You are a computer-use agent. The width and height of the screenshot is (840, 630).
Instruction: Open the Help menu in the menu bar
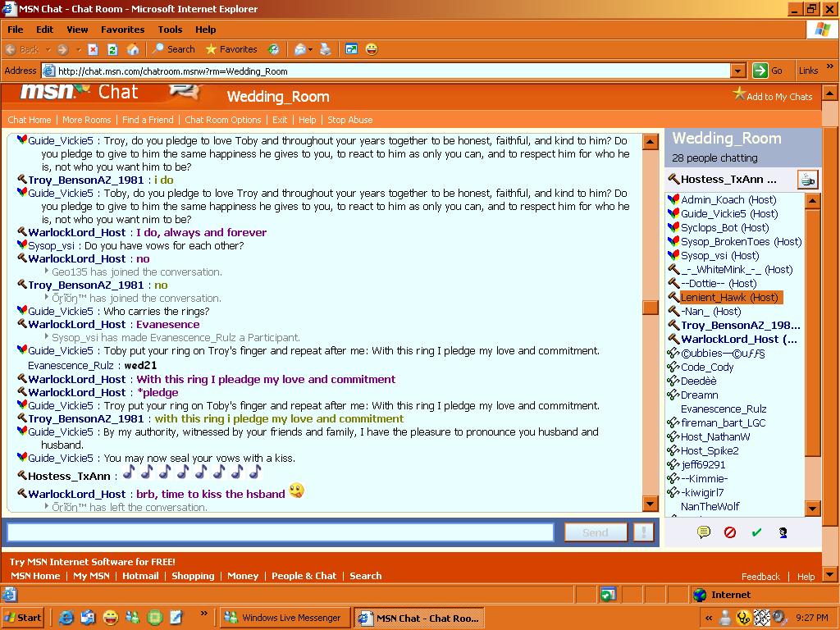[205, 30]
